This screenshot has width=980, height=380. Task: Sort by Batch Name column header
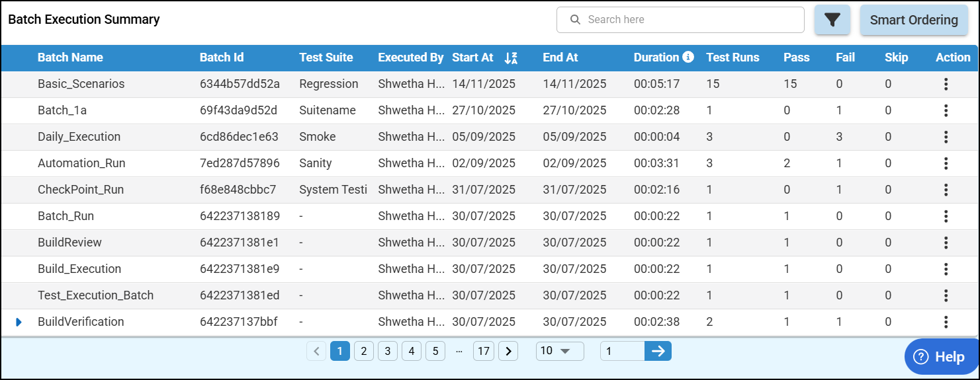pyautogui.click(x=70, y=57)
